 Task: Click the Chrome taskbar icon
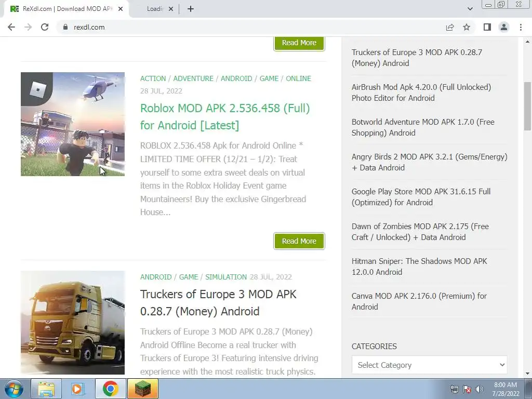[110, 389]
